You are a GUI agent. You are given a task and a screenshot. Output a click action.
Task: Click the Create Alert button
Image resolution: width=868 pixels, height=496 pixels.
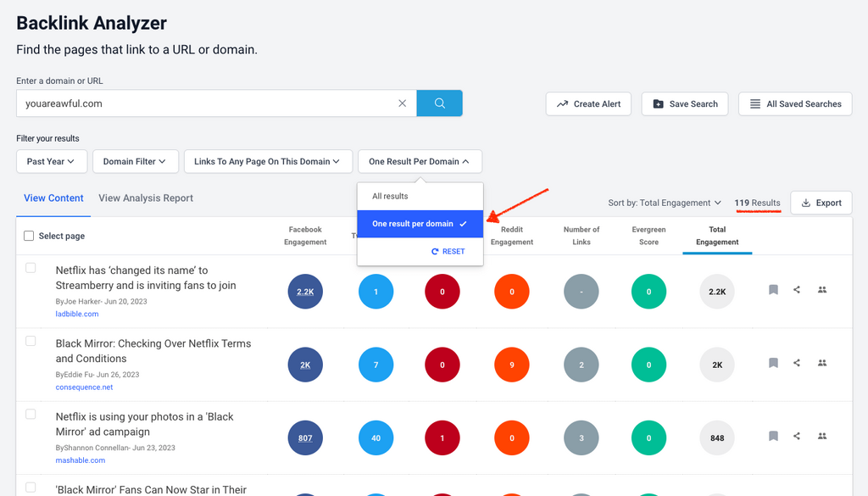point(588,104)
